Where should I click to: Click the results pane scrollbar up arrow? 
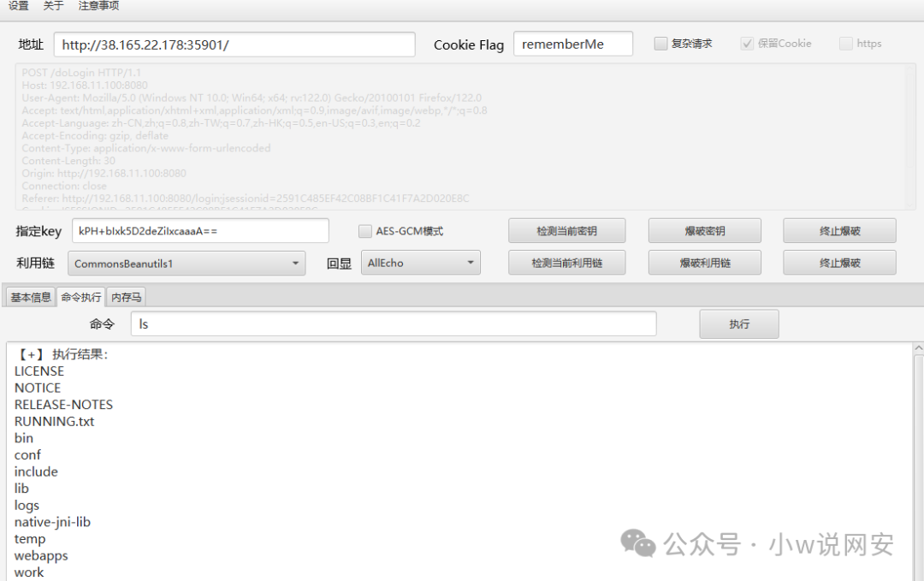[x=918, y=349]
